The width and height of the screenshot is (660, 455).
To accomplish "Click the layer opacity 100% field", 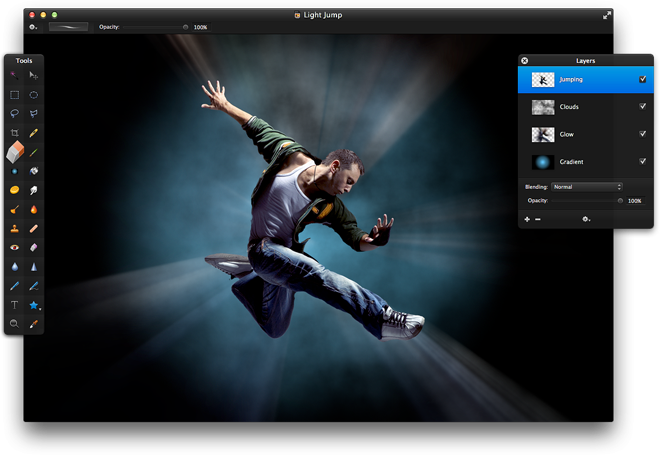I will click(x=635, y=201).
